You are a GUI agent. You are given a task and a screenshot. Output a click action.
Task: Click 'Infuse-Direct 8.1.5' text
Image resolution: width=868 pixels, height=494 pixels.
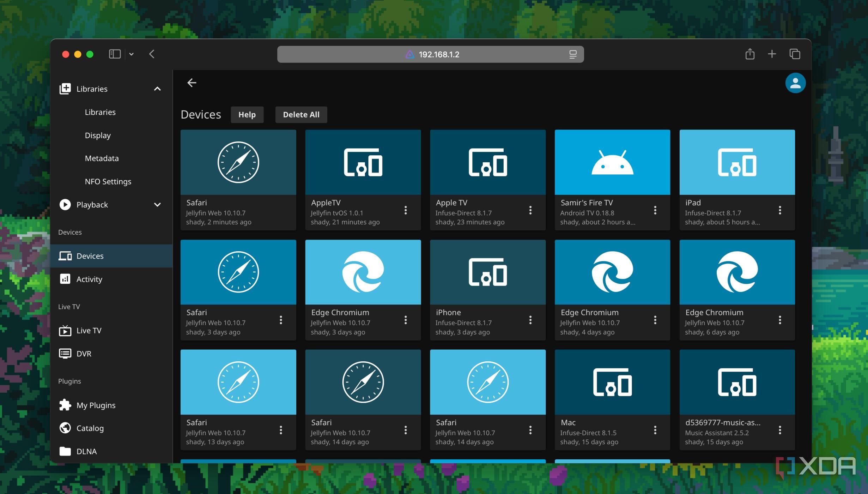(588, 433)
